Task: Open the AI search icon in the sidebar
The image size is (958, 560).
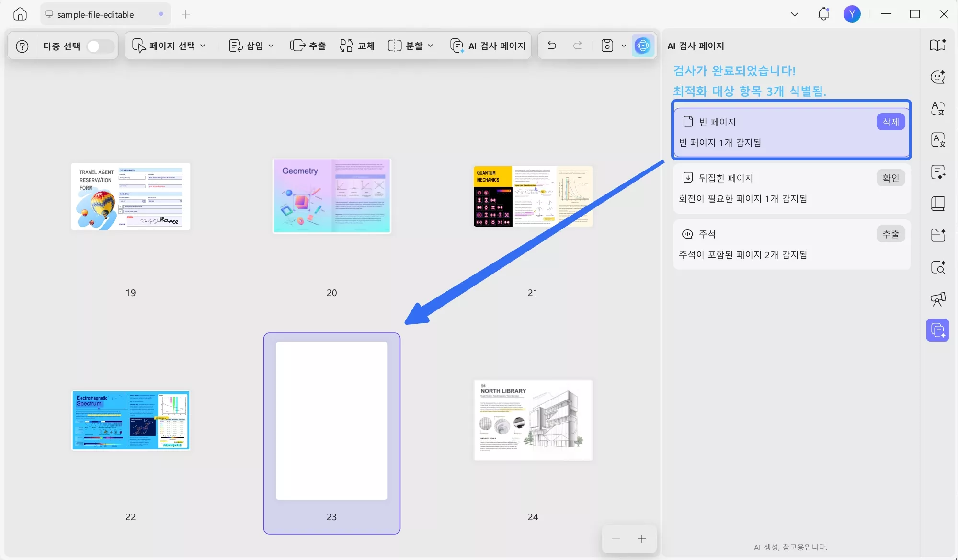Action: click(x=937, y=267)
